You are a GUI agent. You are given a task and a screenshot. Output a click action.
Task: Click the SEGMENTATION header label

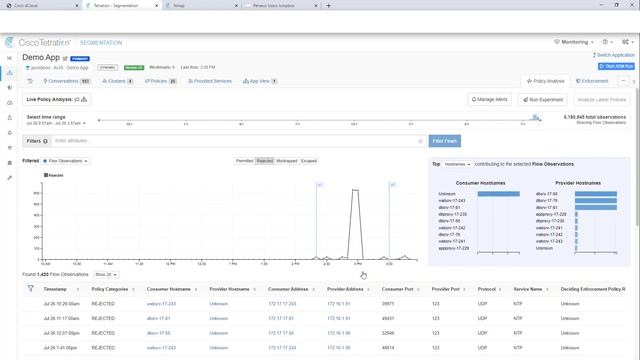pyautogui.click(x=101, y=42)
